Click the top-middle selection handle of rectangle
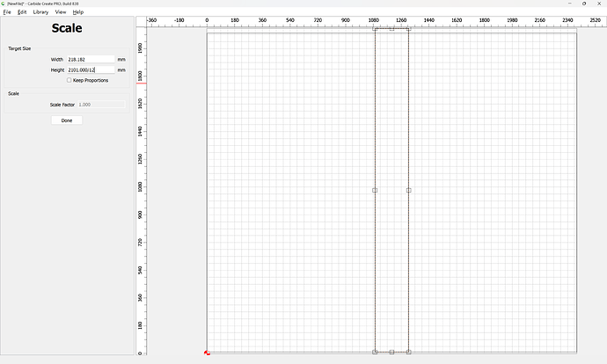Image resolution: width=607 pixels, height=364 pixels. click(x=391, y=29)
